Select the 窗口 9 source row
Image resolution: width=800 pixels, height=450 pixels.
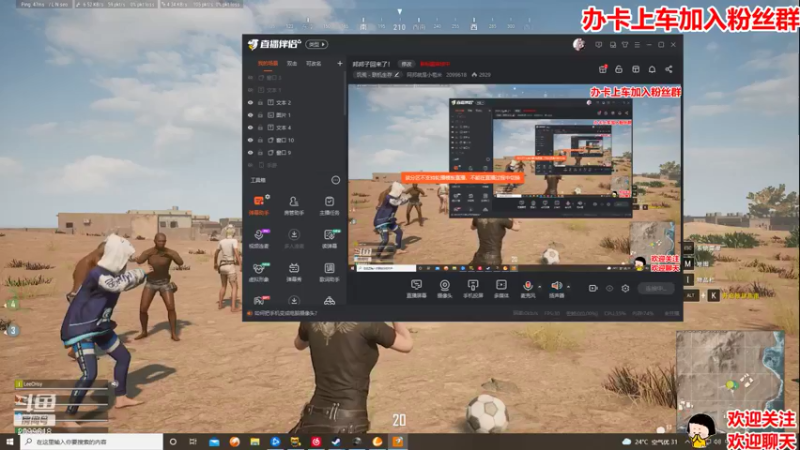coord(294,153)
